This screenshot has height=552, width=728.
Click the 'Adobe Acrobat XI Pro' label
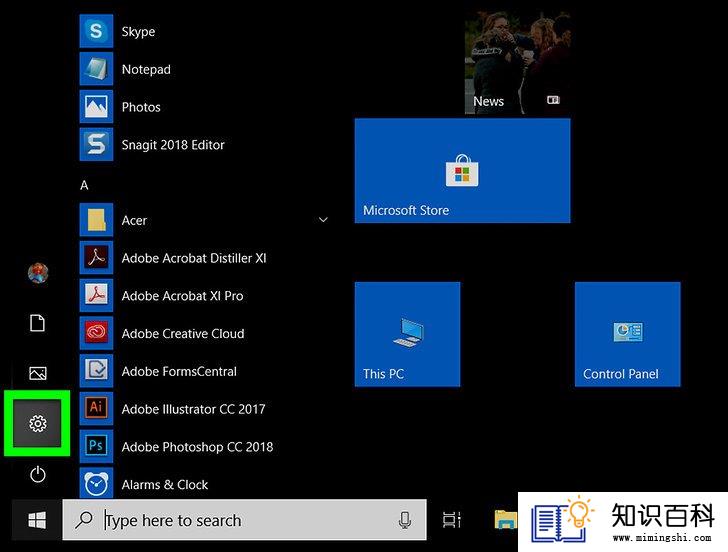pyautogui.click(x=182, y=296)
